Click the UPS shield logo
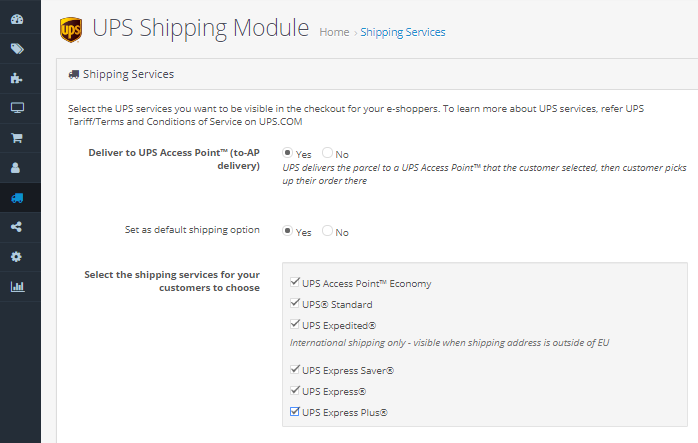698x443 pixels. click(71, 29)
